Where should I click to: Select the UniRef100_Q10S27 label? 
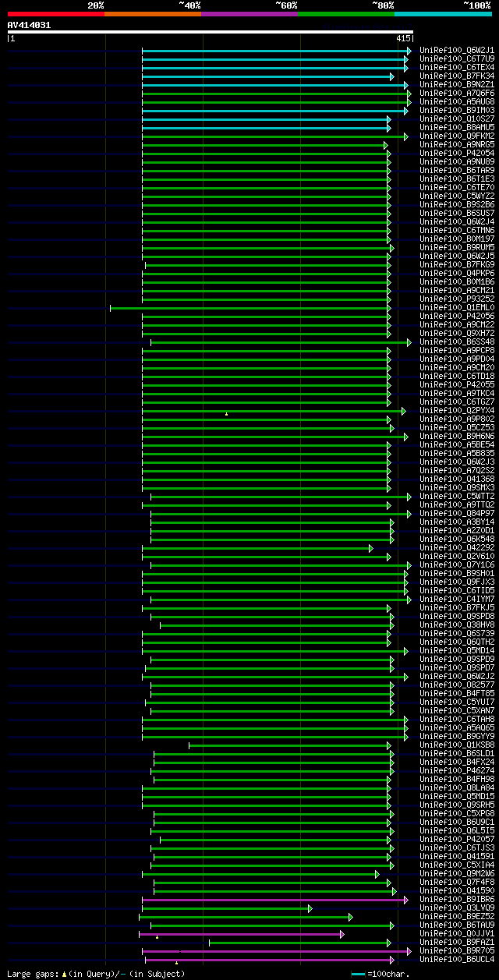(457, 119)
